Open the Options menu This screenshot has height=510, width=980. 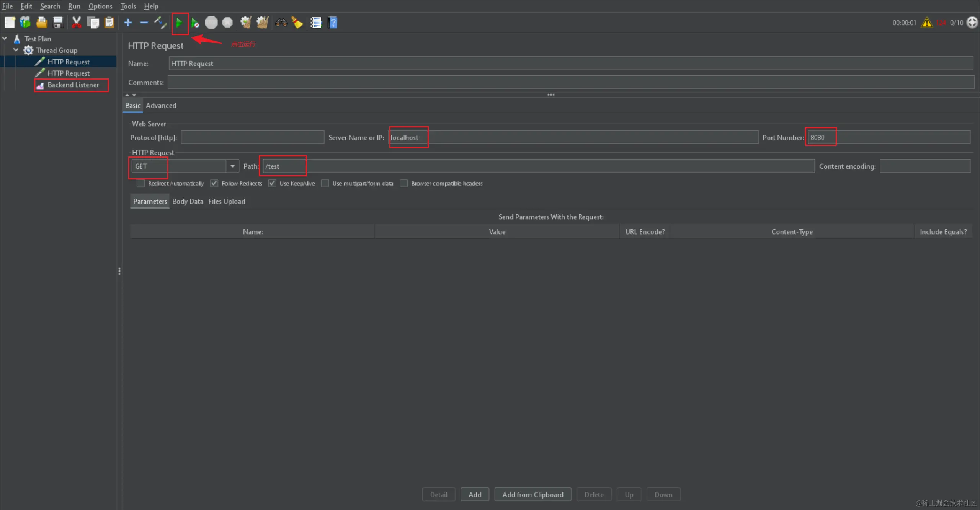[x=100, y=6]
